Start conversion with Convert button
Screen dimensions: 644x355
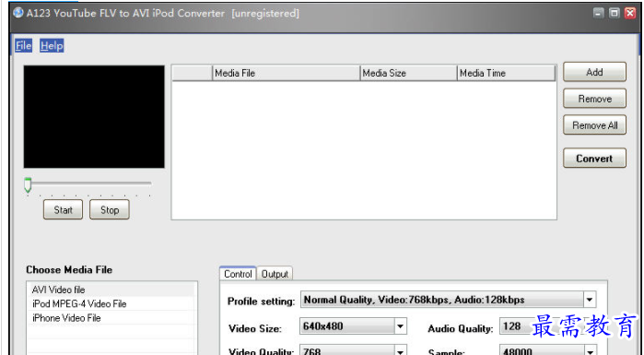pos(594,159)
